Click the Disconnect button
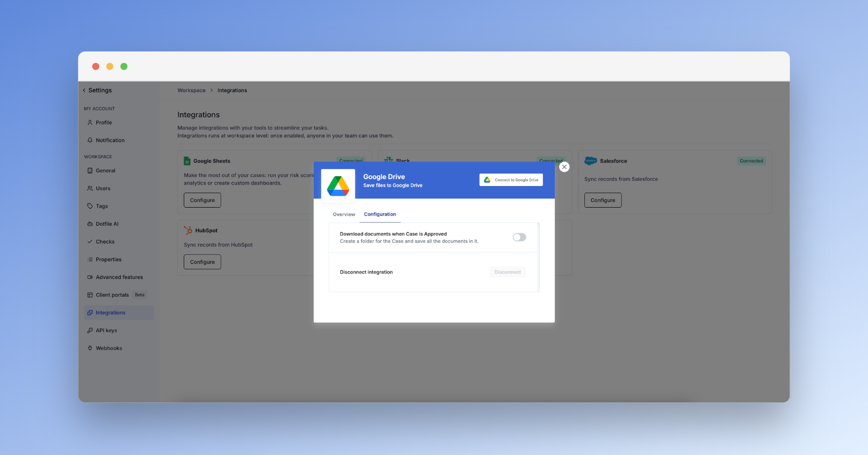This screenshot has height=455, width=868. pos(508,272)
